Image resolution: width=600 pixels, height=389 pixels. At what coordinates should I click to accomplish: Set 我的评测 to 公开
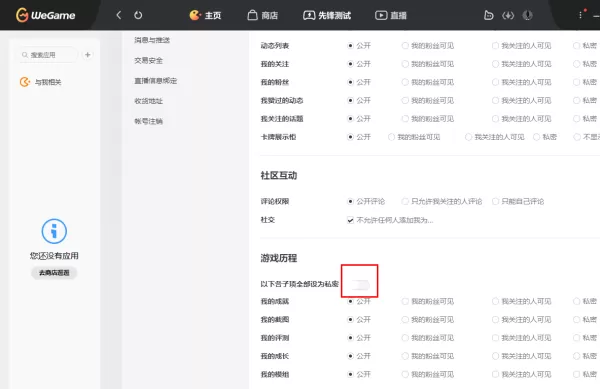coord(350,338)
